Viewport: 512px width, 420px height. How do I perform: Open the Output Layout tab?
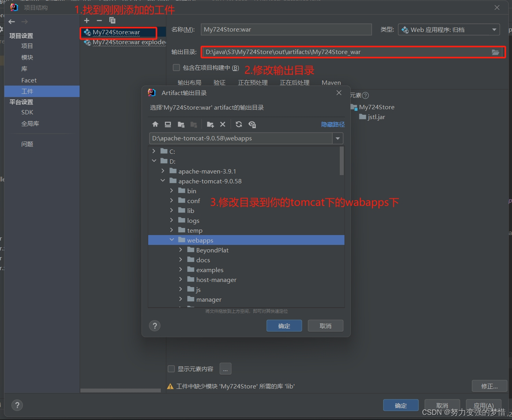189,83
